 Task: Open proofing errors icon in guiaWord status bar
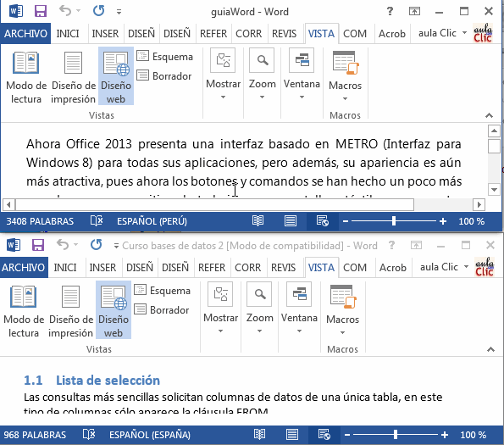tap(97, 221)
